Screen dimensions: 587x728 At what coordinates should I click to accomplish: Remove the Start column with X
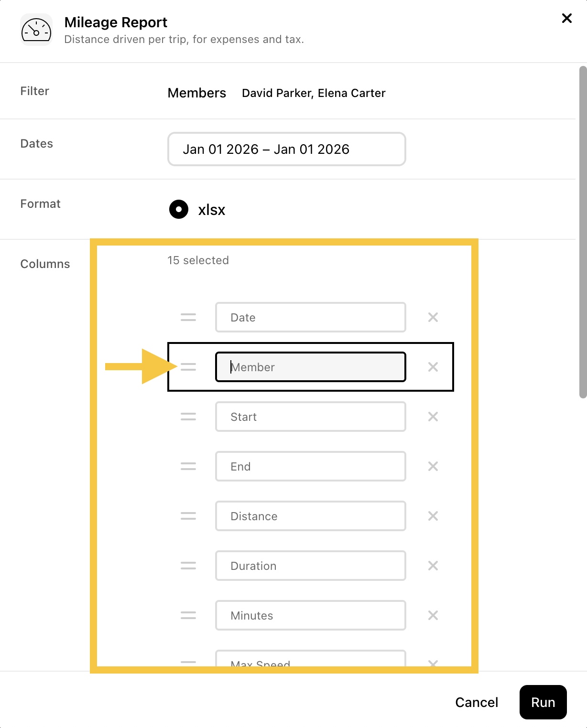click(x=433, y=417)
